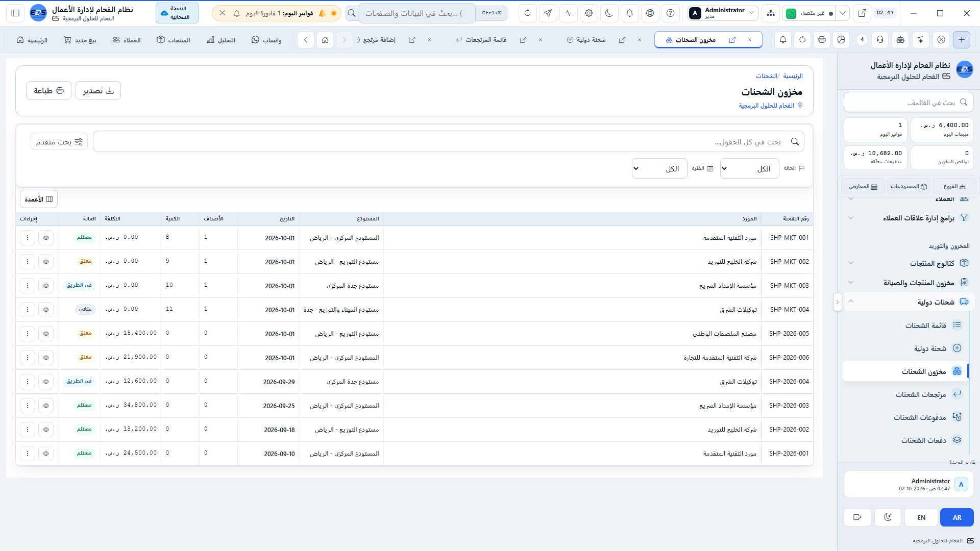The width and height of the screenshot is (980, 551).
Task: Toggle dark mode moon icon
Action: 609,13
